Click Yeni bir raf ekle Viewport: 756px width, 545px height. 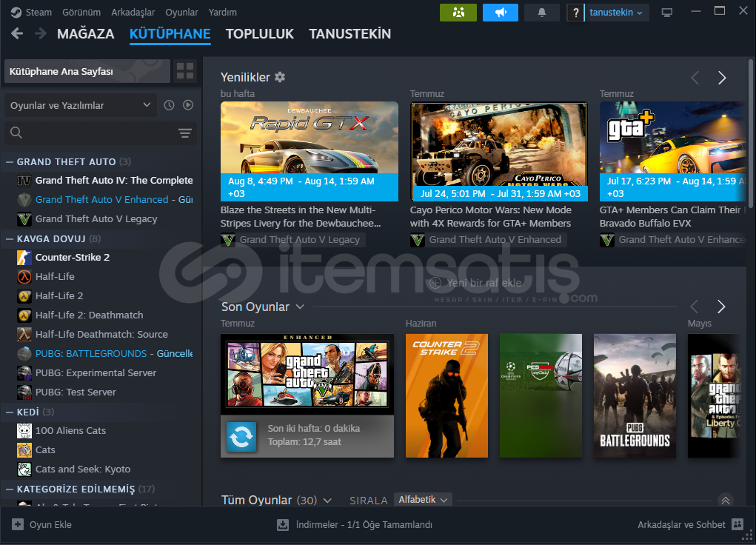tap(475, 283)
